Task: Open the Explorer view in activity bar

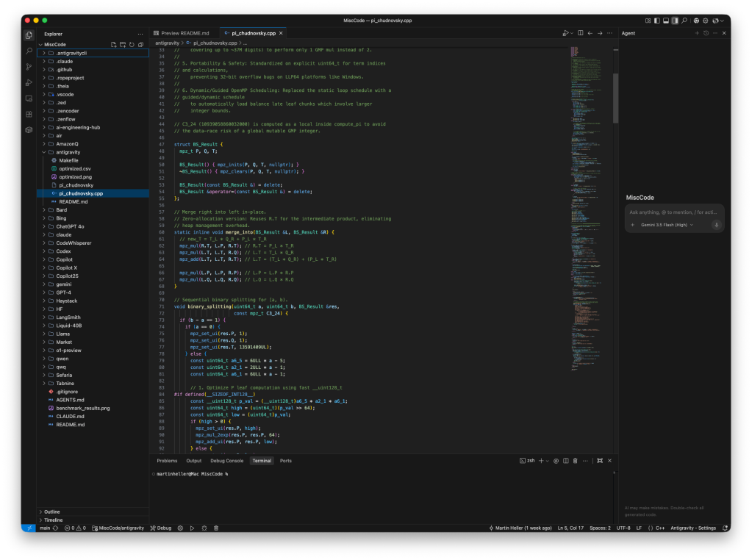Action: 29,35
